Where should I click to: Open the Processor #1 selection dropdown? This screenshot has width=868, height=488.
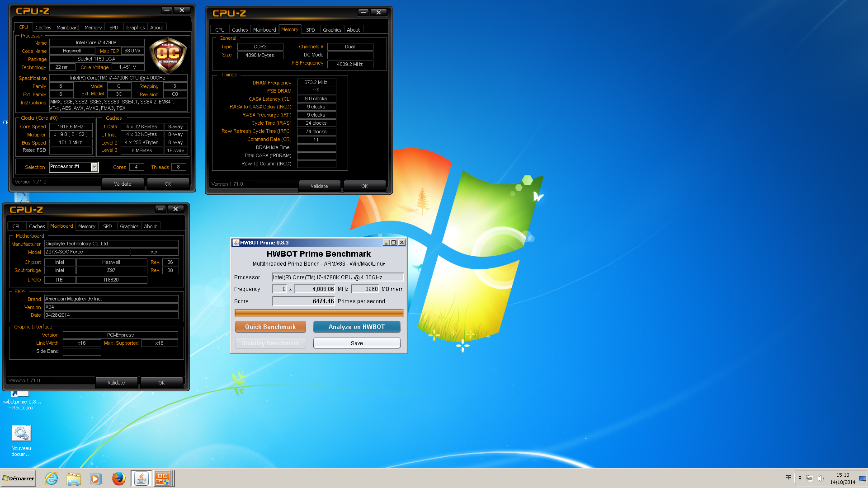94,167
